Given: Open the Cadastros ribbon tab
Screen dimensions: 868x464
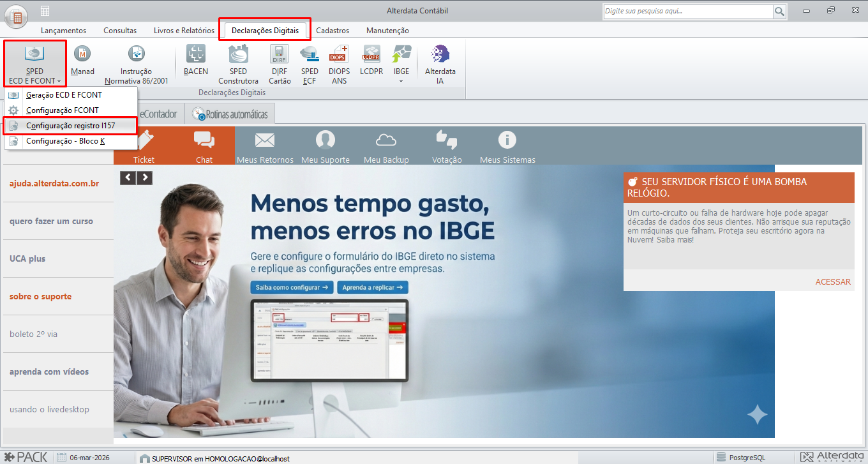Looking at the screenshot, I should [333, 30].
